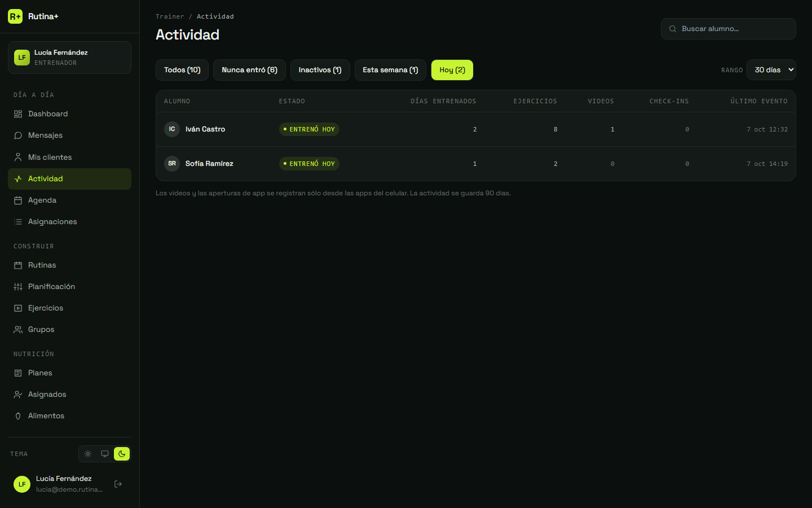812x508 pixels.
Task: Open the Ejercicios library
Action: click(x=69, y=308)
